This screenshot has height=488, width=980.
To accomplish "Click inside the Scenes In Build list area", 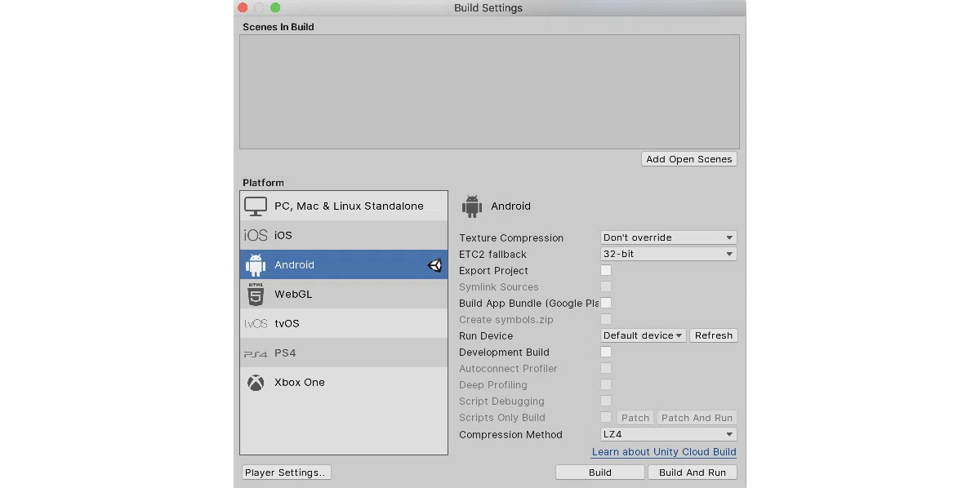I will [489, 91].
